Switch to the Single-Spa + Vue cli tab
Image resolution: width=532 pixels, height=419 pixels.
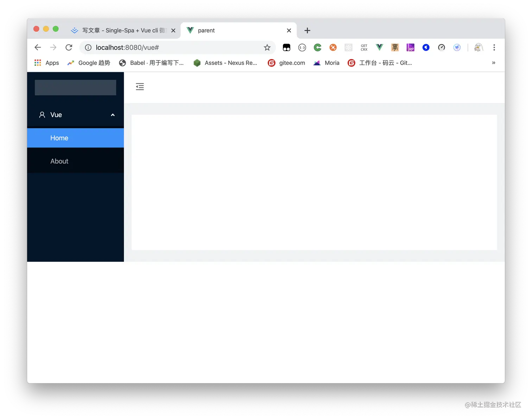(x=123, y=31)
